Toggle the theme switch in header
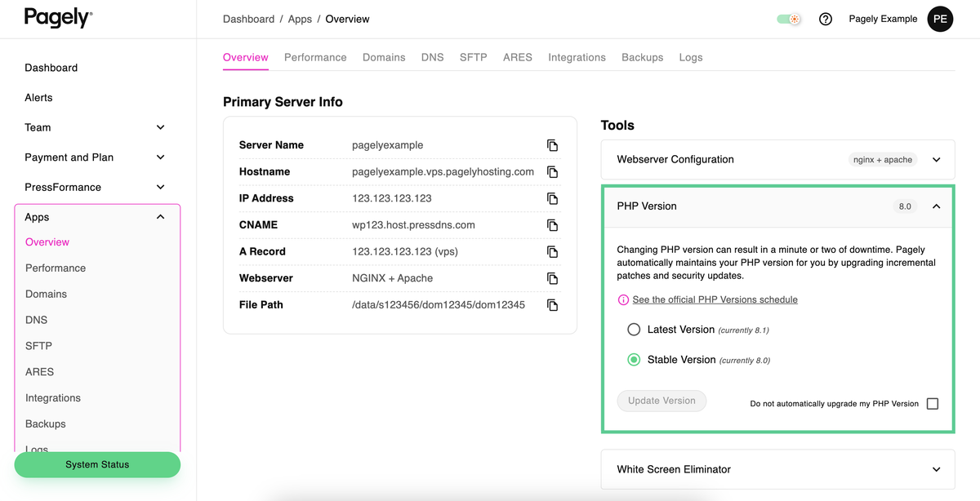The width and height of the screenshot is (980, 501). pos(789,19)
